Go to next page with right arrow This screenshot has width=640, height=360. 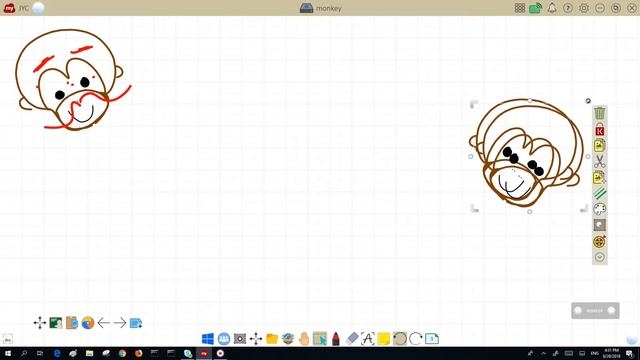click(120, 323)
